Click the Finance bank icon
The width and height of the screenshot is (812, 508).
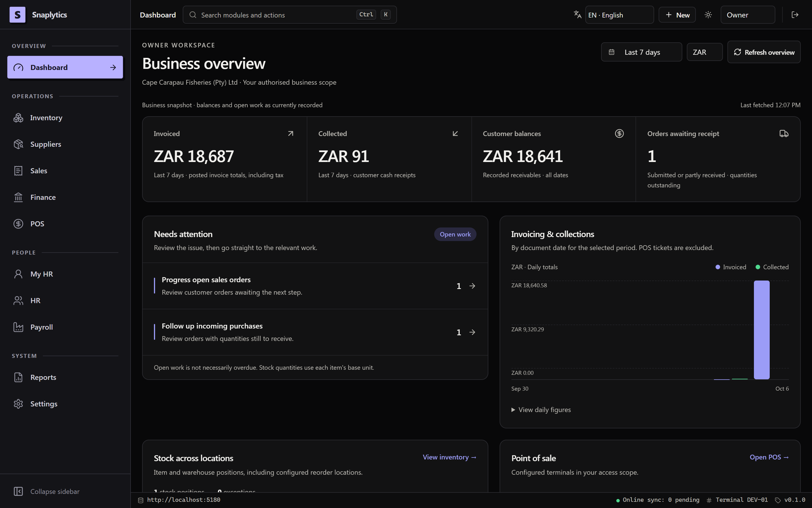point(18,197)
